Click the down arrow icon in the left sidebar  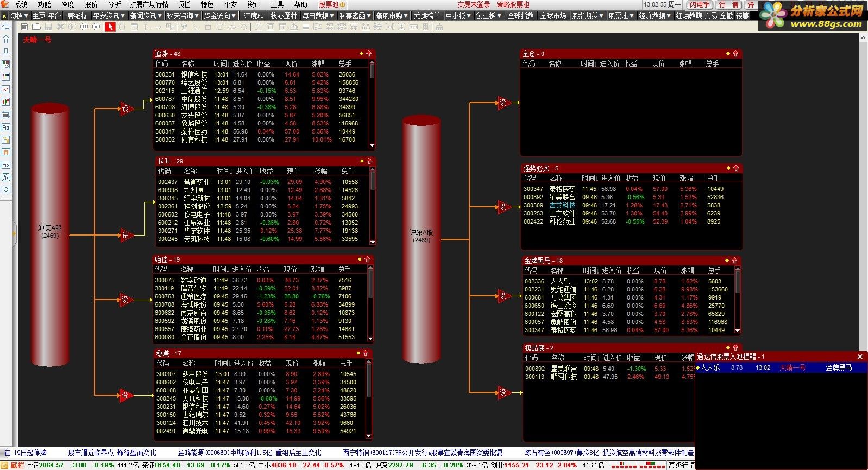click(6, 52)
